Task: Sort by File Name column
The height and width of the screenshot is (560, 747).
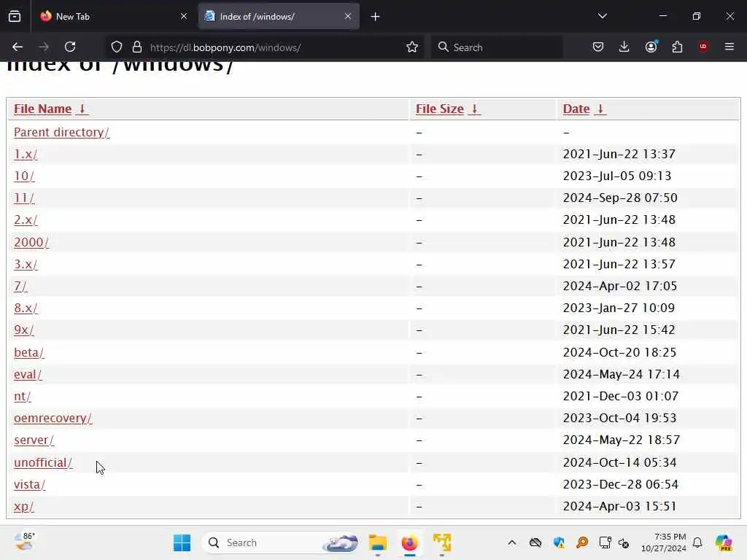Action: (50, 109)
